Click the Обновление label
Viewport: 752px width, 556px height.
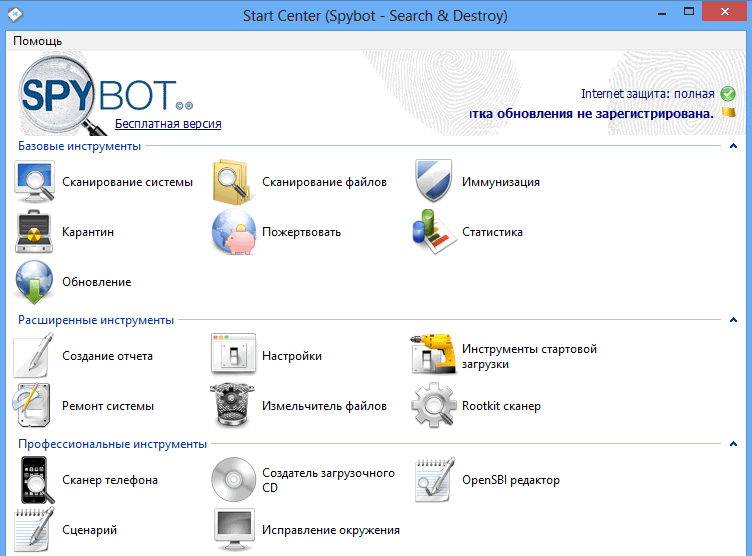[96, 282]
